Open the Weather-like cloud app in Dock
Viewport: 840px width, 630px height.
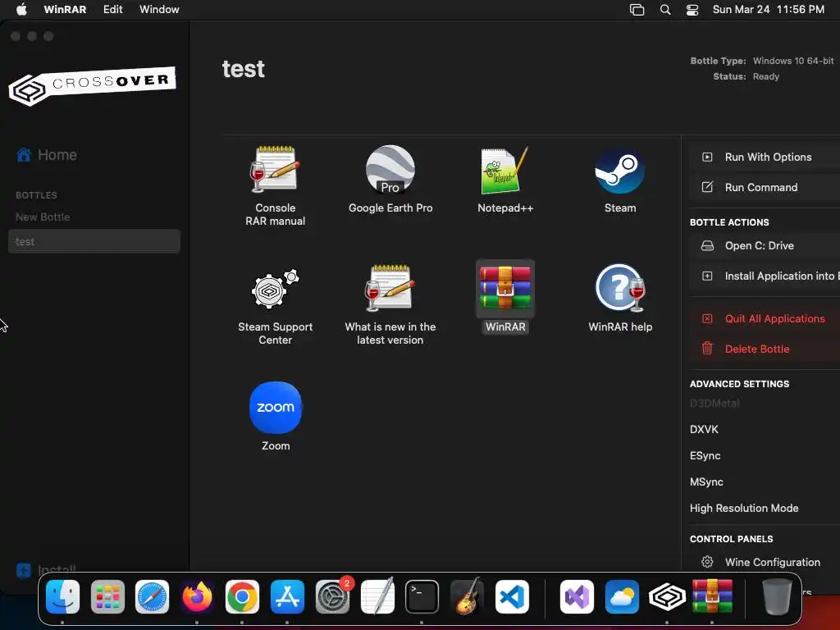pos(622,597)
